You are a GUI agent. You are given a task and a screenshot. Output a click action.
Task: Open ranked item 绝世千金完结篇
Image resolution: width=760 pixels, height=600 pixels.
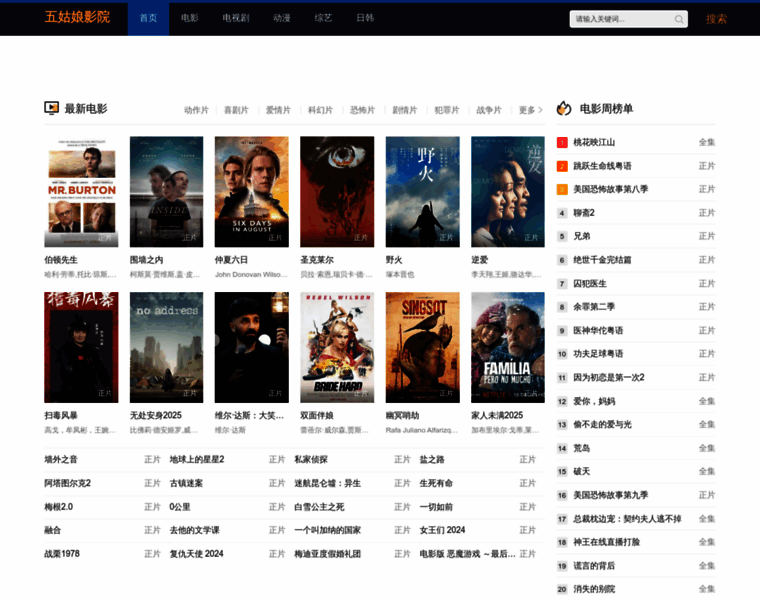click(x=602, y=260)
